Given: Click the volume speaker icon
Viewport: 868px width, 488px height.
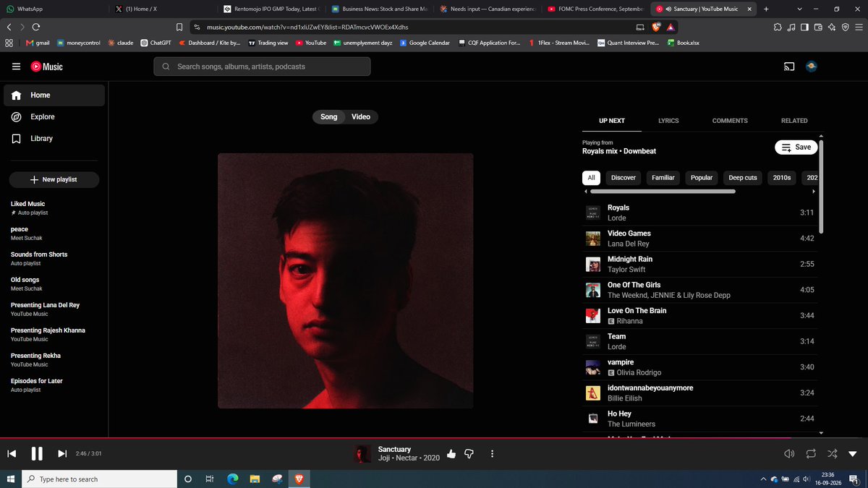Looking at the screenshot, I should pyautogui.click(x=789, y=454).
